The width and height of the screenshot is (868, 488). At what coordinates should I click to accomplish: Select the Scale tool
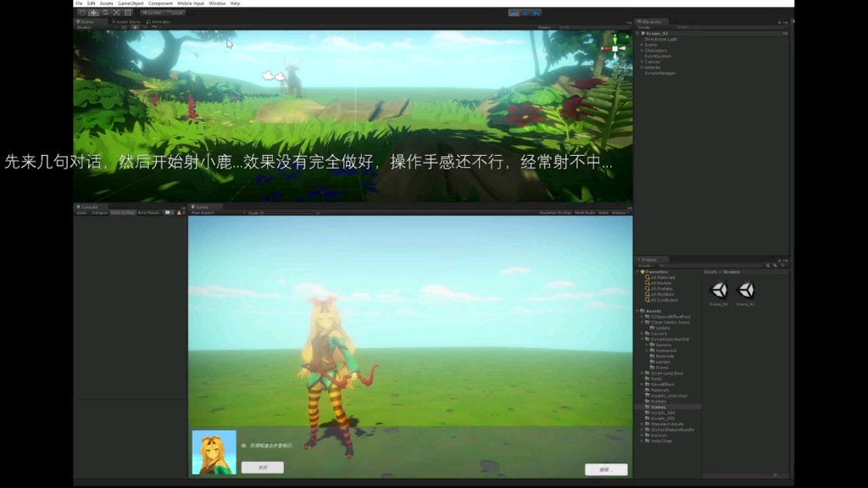(x=116, y=13)
